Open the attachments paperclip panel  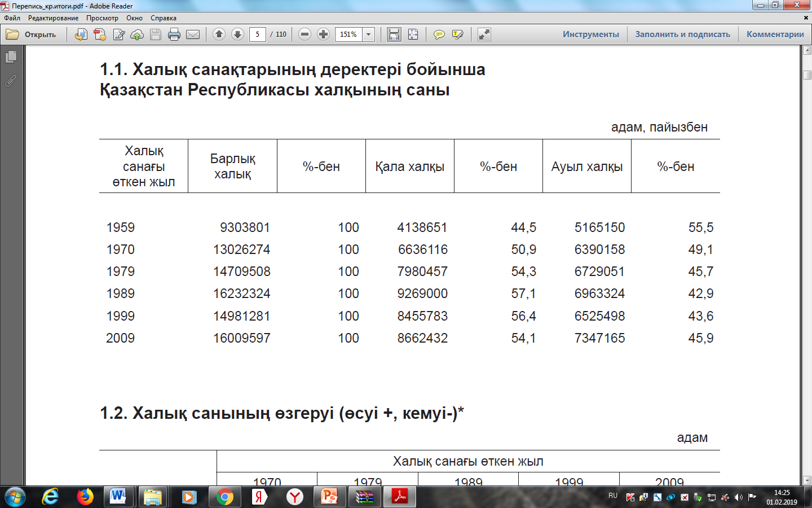[x=11, y=81]
